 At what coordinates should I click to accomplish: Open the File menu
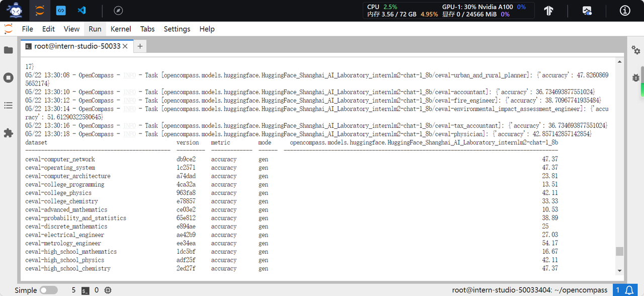pos(27,29)
